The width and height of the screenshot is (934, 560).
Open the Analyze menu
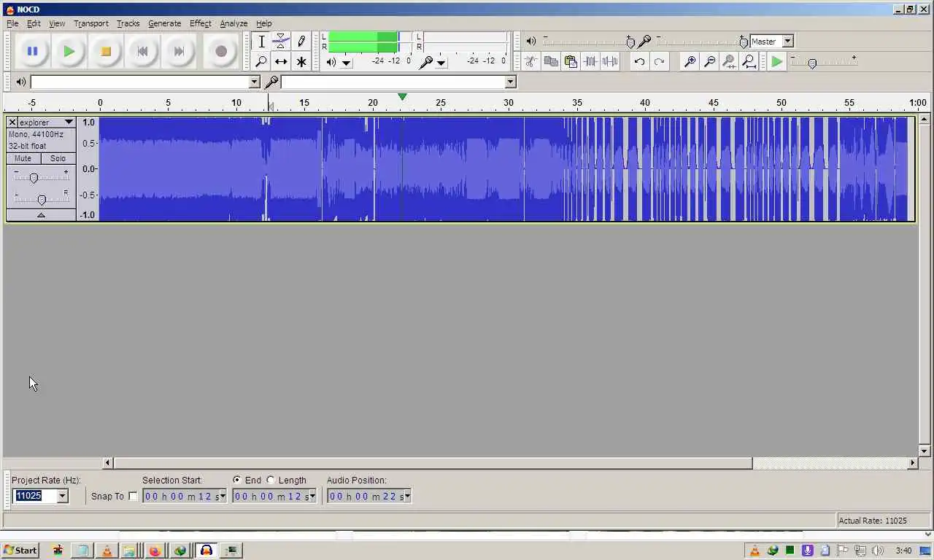click(233, 23)
